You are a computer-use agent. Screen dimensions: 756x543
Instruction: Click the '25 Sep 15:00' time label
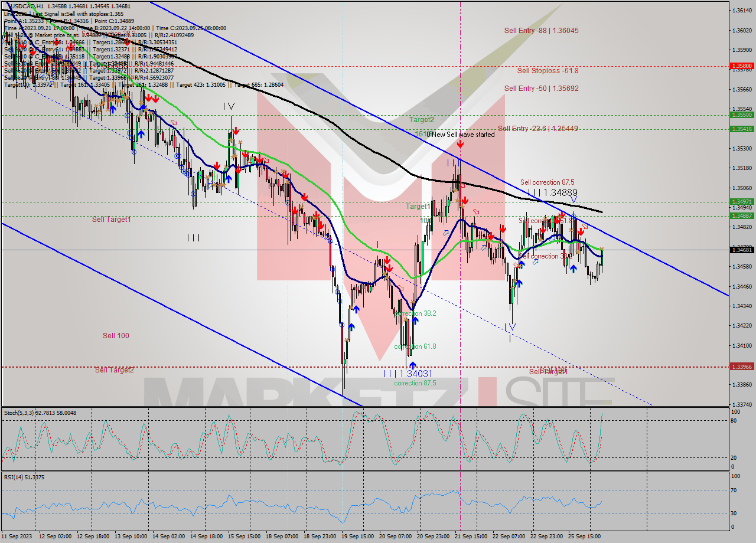tap(585, 536)
